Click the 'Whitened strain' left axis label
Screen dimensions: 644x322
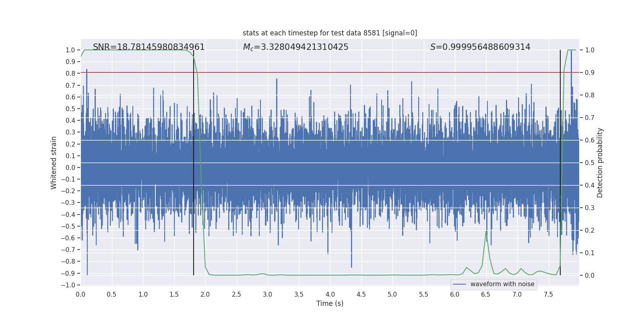(x=54, y=163)
